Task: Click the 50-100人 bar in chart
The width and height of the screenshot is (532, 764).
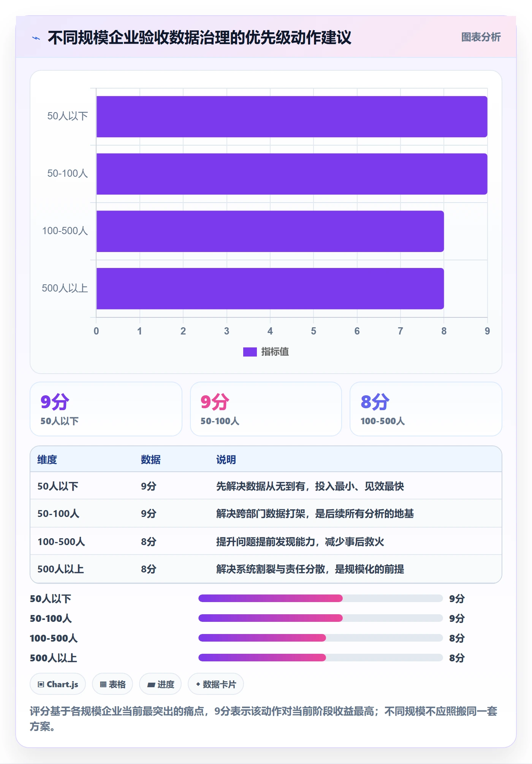Action: [291, 174]
